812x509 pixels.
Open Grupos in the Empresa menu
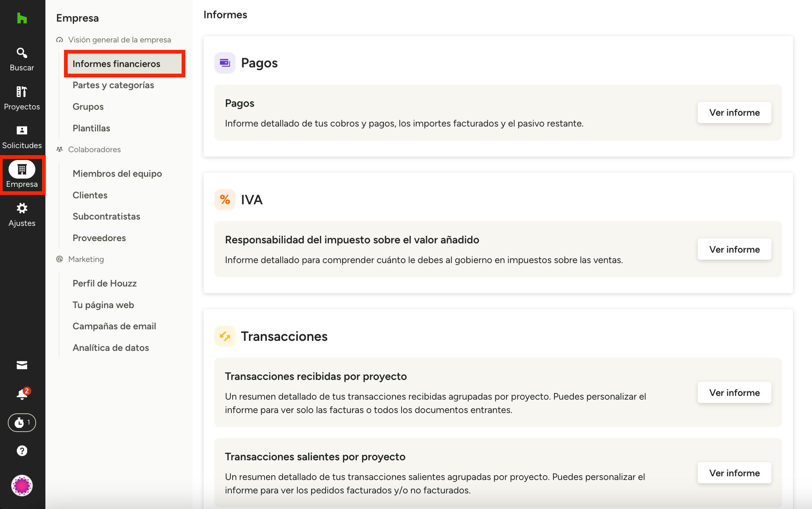point(88,107)
